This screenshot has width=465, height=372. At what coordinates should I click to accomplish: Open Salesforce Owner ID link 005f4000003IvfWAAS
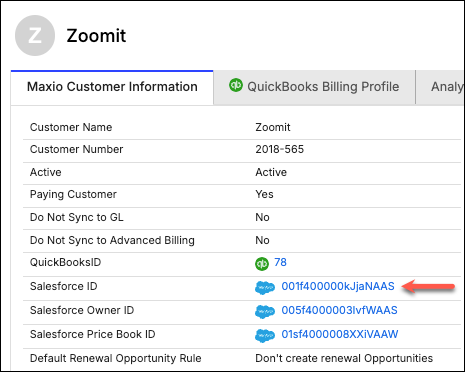click(x=339, y=310)
